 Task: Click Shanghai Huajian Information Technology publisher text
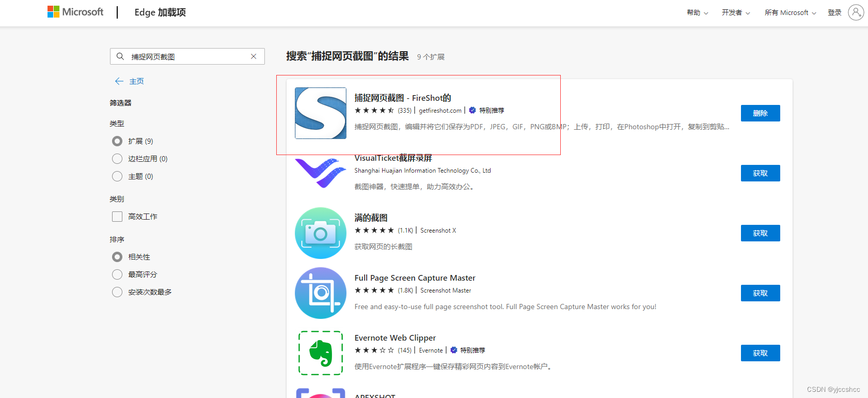click(x=422, y=170)
